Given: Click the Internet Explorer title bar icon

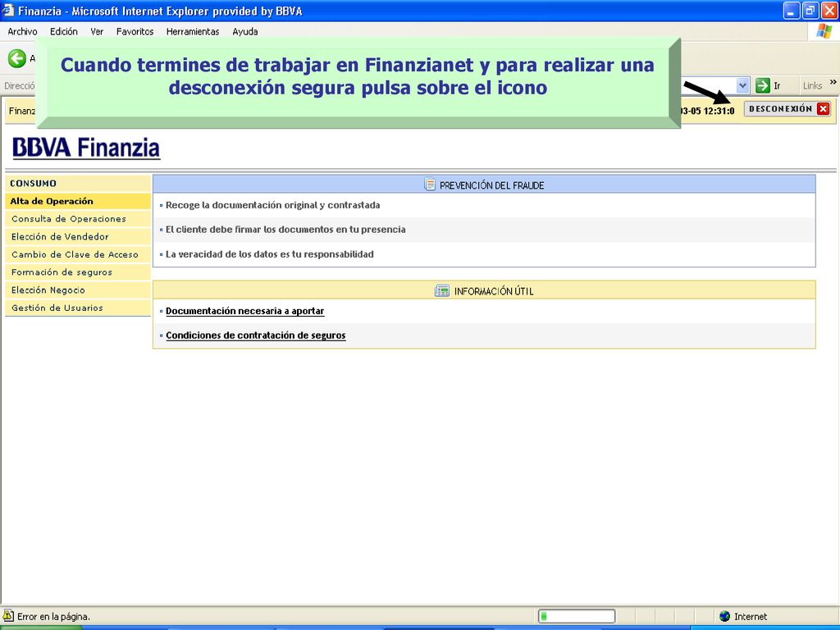Looking at the screenshot, I should point(8,10).
